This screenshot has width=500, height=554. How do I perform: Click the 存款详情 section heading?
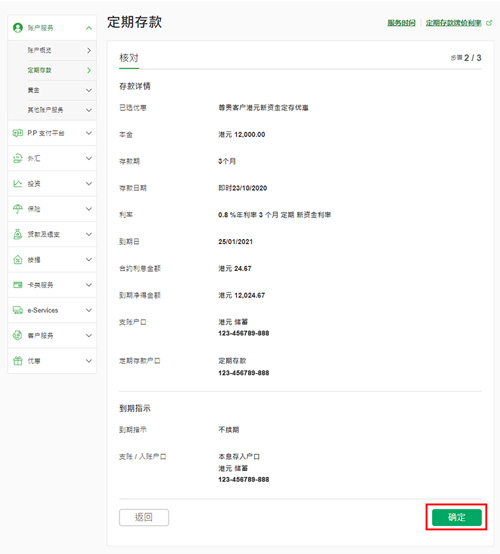[x=135, y=86]
